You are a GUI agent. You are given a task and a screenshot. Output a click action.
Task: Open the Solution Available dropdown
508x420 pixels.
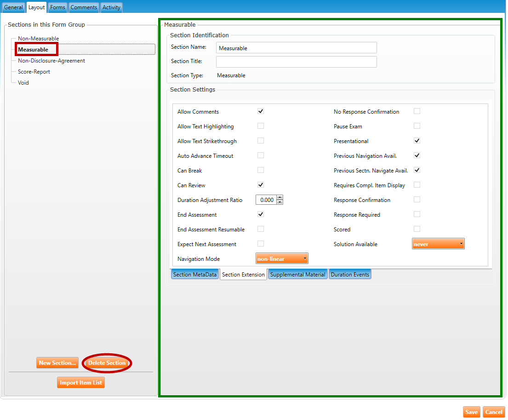[438, 244]
